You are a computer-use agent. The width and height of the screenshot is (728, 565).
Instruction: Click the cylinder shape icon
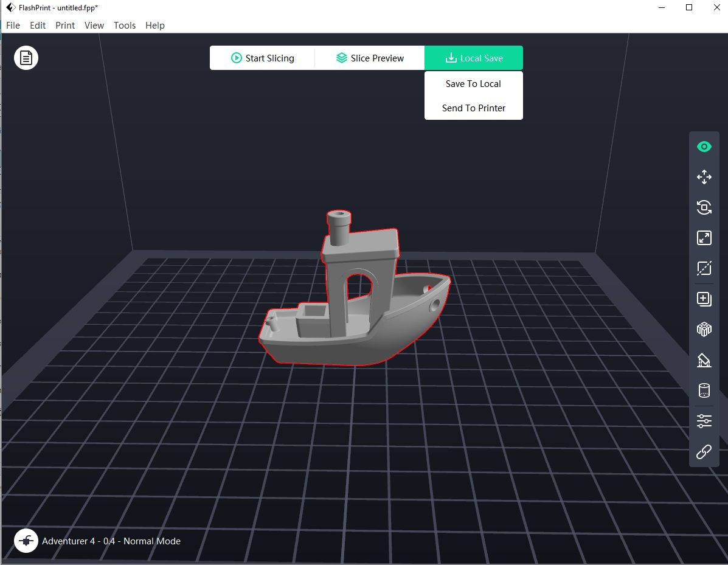[704, 390]
